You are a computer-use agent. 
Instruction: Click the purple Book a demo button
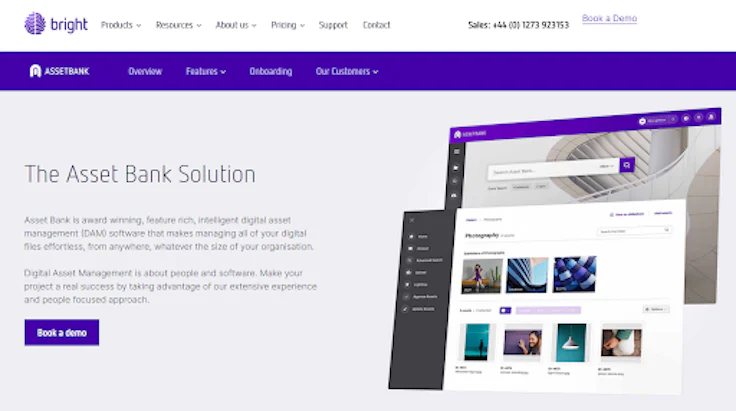61,333
